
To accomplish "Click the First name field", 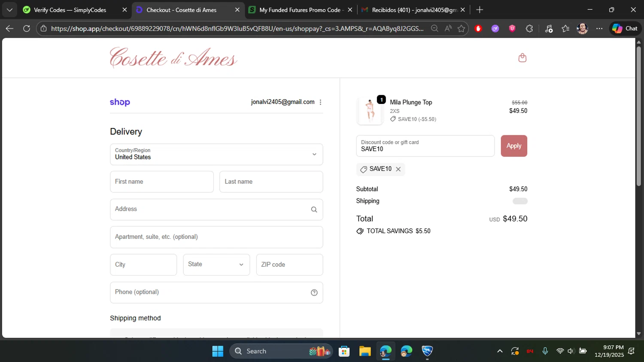I will [x=162, y=182].
